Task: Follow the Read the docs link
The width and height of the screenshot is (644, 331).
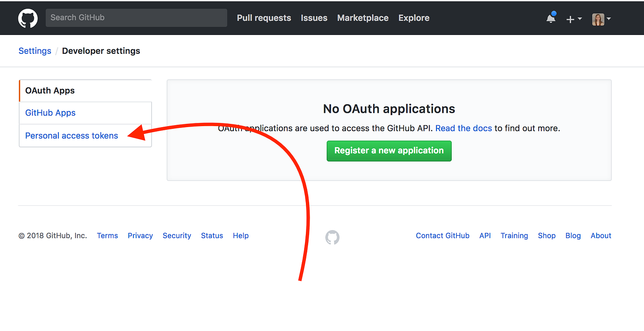Action: [x=463, y=128]
